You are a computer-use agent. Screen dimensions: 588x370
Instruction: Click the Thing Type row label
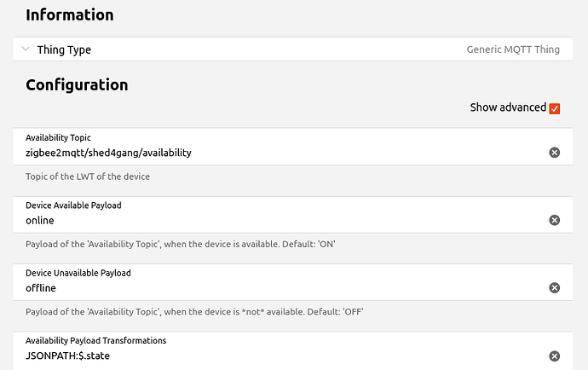(x=64, y=49)
